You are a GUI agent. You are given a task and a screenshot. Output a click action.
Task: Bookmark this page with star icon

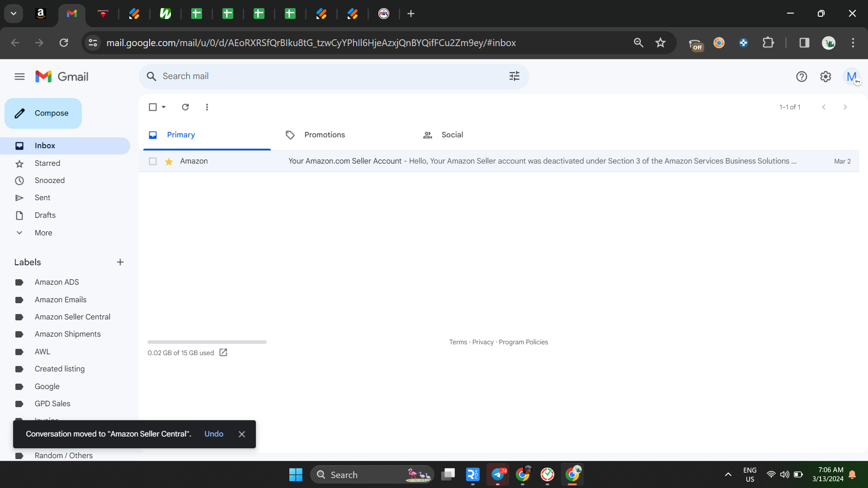point(660,43)
